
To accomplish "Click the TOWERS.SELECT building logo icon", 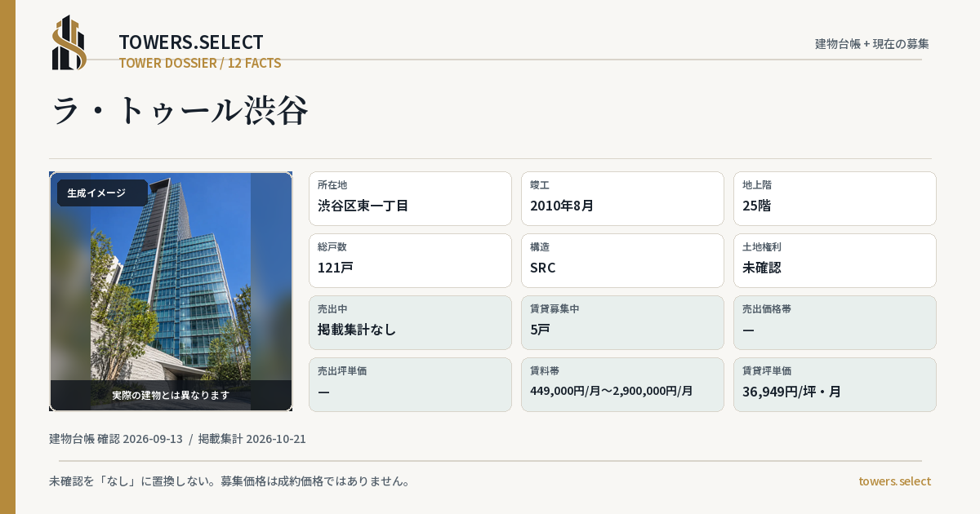I will click(x=69, y=42).
